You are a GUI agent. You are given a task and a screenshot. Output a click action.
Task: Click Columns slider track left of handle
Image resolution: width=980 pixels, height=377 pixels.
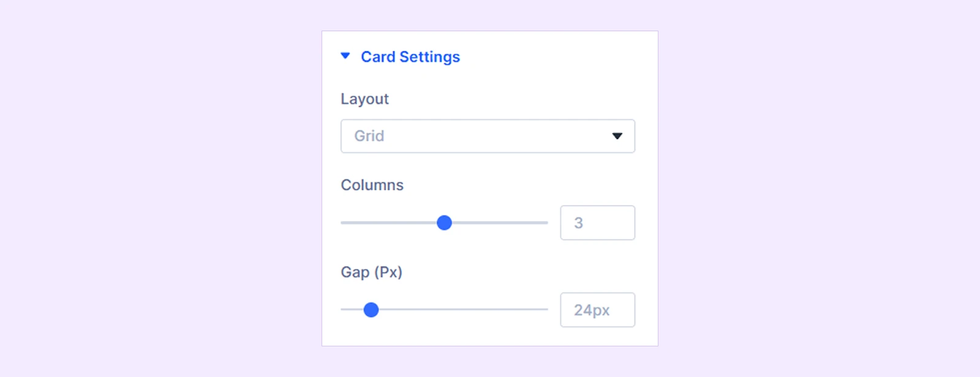(x=389, y=223)
